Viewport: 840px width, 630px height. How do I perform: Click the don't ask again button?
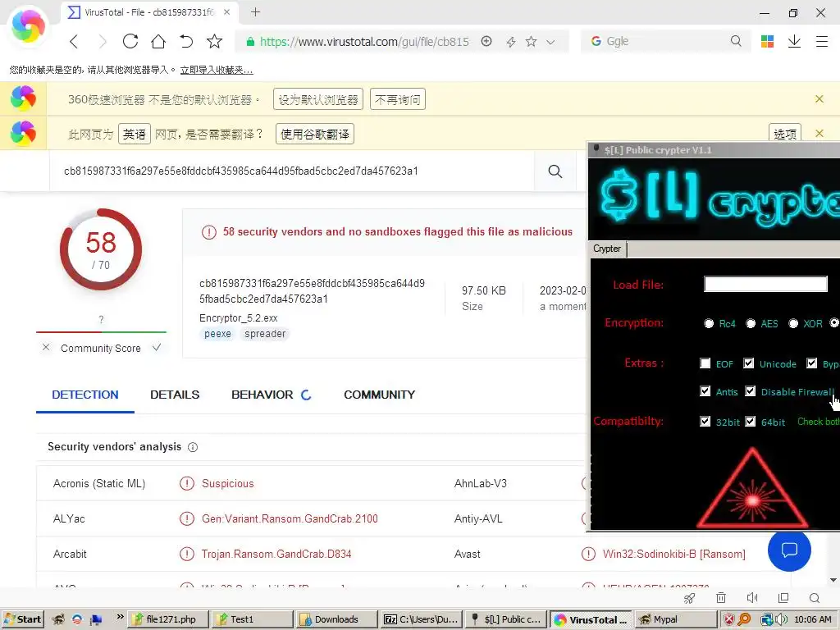coord(398,99)
